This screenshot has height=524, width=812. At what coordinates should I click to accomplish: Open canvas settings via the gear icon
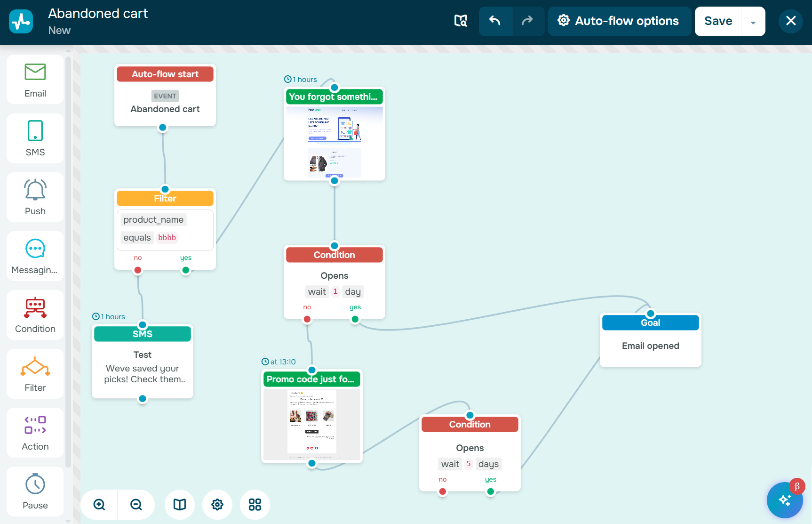tap(217, 504)
